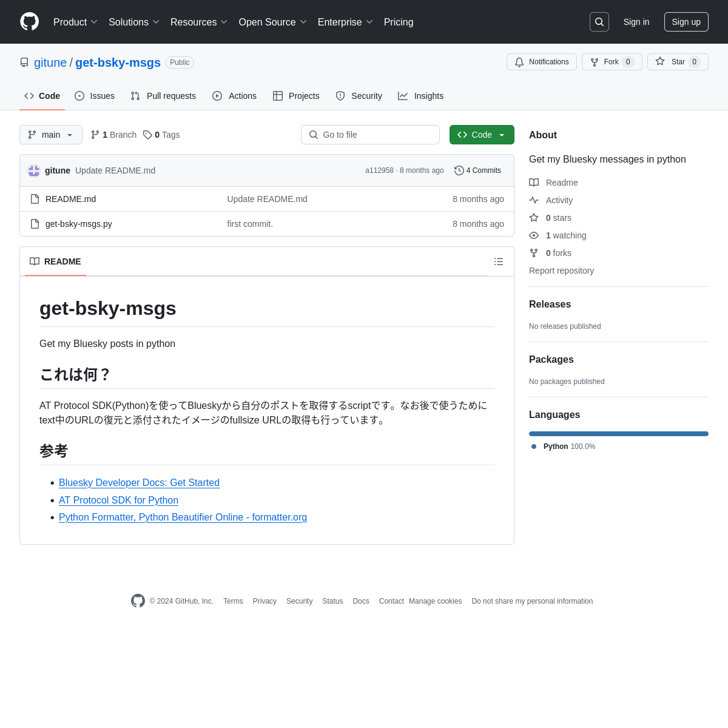Expand the Enterprise menu
The height and width of the screenshot is (728, 728).
[x=346, y=22]
